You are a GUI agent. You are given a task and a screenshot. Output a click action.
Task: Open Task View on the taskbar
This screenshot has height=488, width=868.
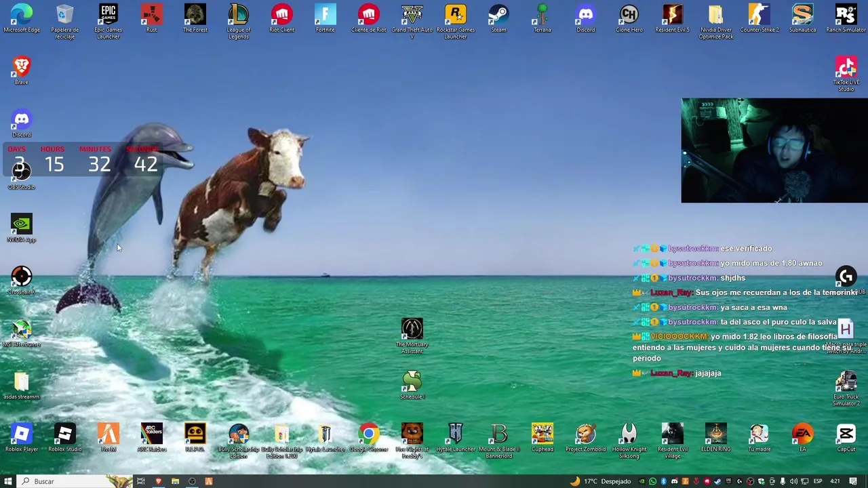tap(141, 481)
